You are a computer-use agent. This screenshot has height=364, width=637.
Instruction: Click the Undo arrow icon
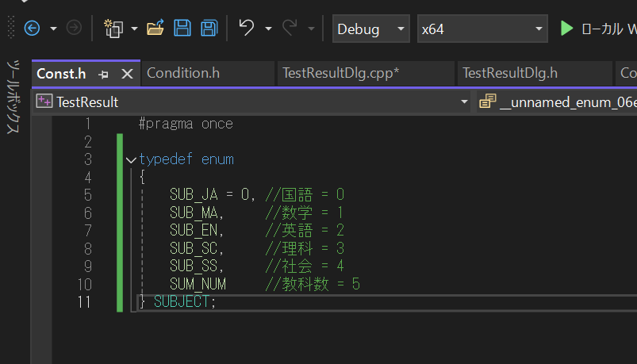pyautogui.click(x=247, y=29)
